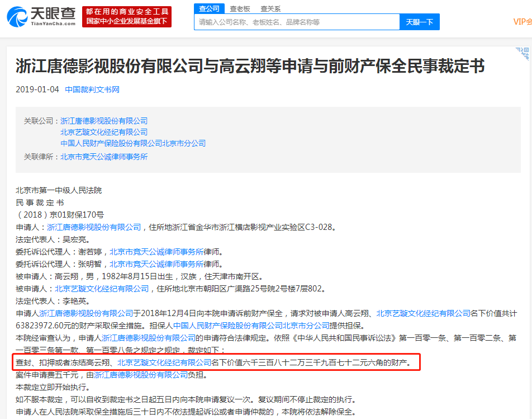Click guarantor link 中国人民财产保险 北京市分公司
The image size is (532, 419).
(251, 325)
